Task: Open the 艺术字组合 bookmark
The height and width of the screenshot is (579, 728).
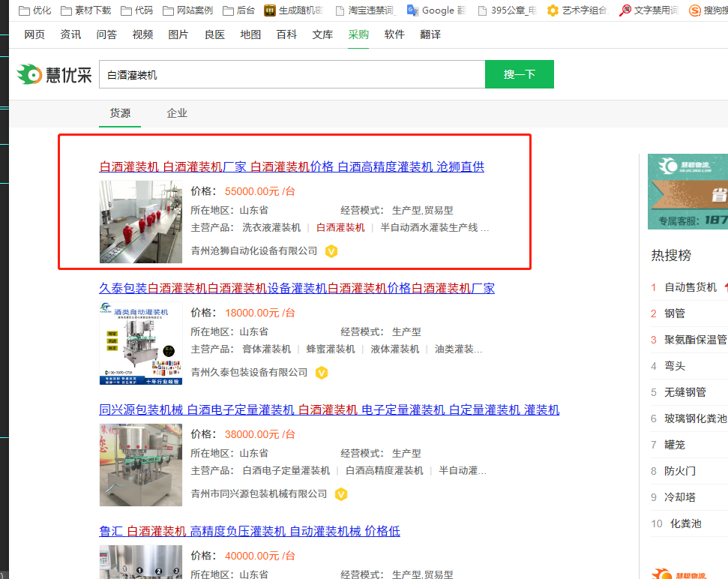Action: (577, 10)
